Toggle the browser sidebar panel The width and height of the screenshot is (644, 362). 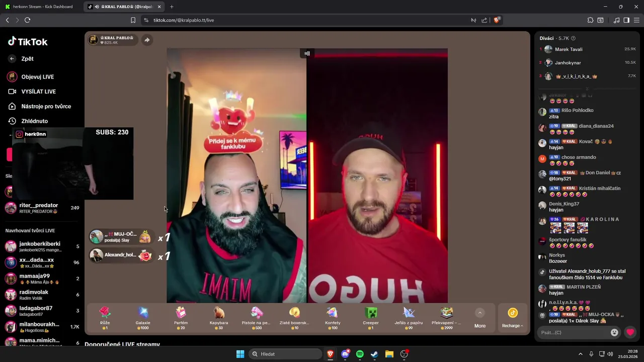point(626,20)
